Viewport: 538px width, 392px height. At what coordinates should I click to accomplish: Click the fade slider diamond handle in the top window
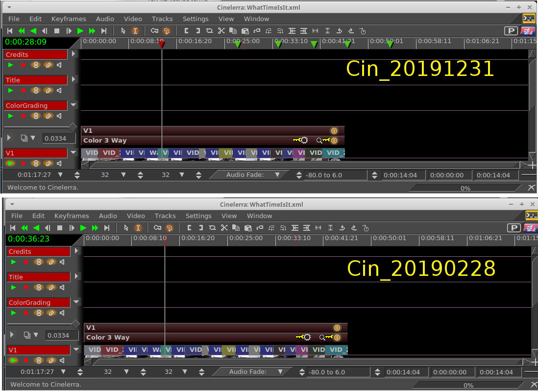pyautogui.click(x=73, y=127)
